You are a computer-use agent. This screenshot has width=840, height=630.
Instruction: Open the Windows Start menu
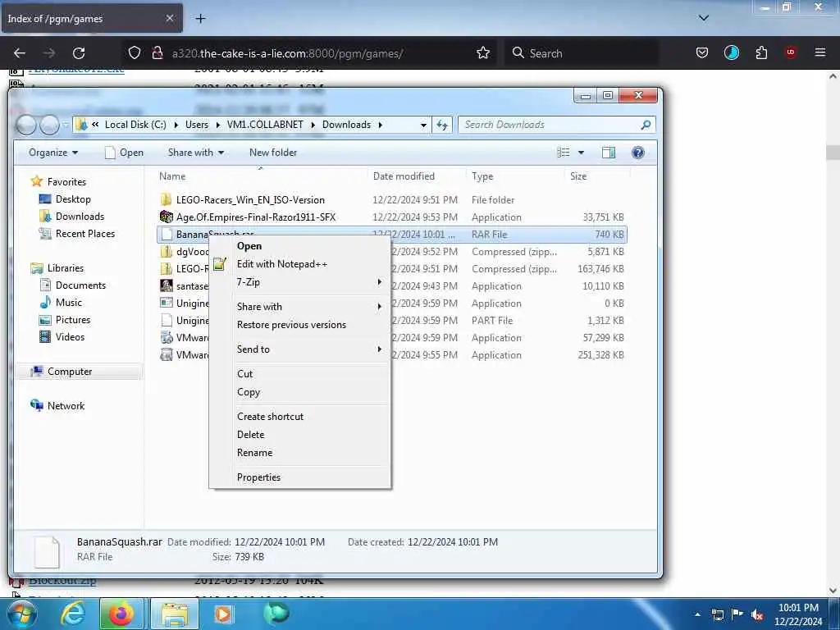point(21,614)
